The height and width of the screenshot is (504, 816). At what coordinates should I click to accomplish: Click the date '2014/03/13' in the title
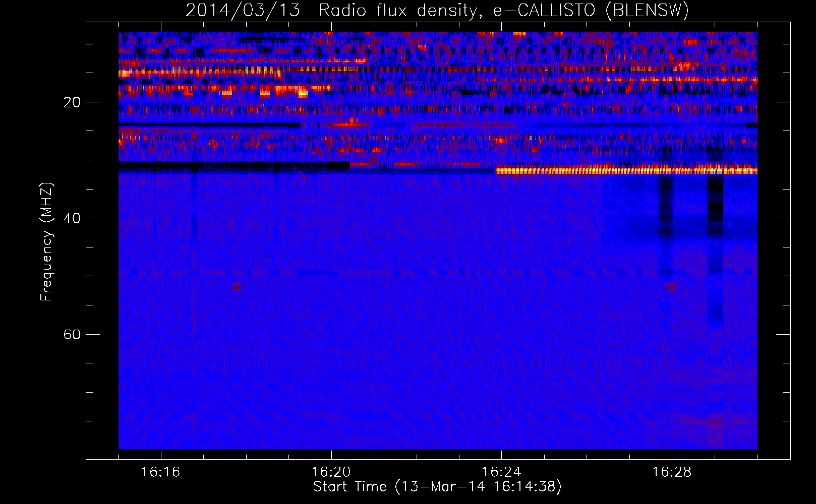click(x=243, y=11)
